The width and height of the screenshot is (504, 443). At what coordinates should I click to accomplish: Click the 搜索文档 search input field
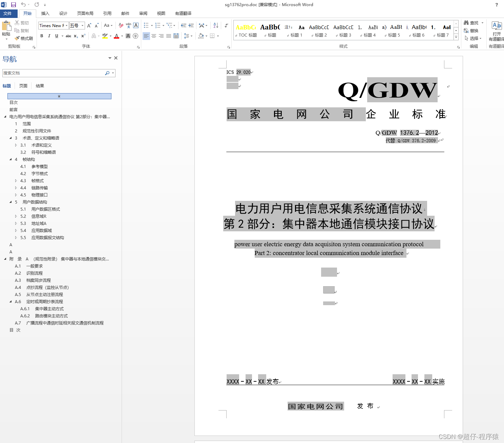[54, 73]
